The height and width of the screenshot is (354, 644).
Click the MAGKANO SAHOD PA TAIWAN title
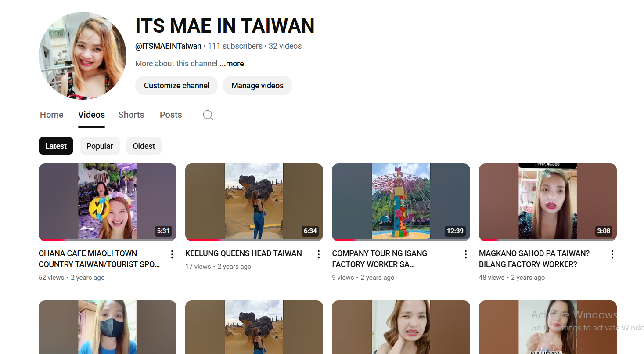pyautogui.click(x=534, y=259)
